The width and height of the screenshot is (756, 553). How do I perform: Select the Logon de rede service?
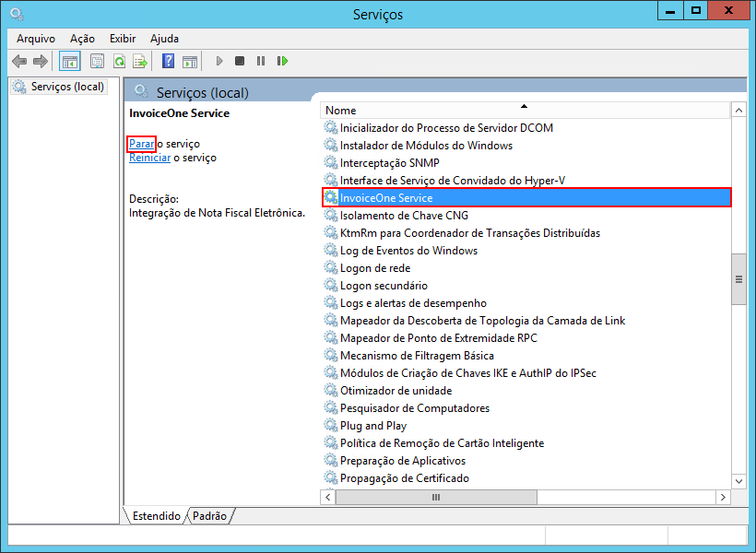click(x=375, y=268)
